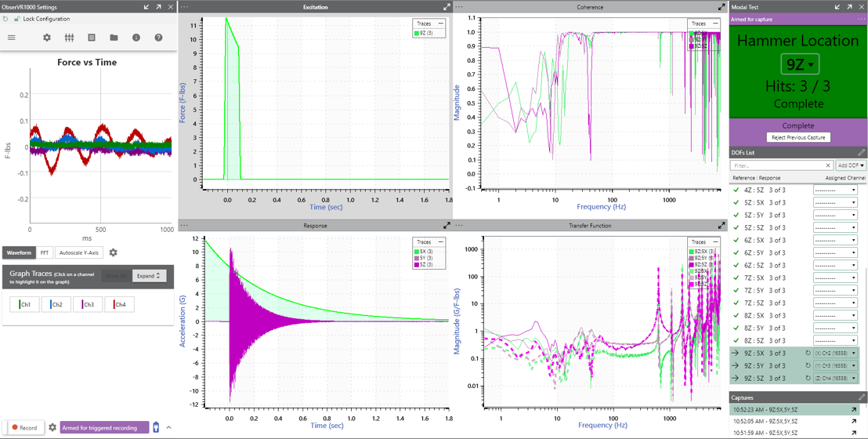This screenshot has width=868, height=439.
Task: Open the info icon in settings toolbar
Action: [x=136, y=38]
